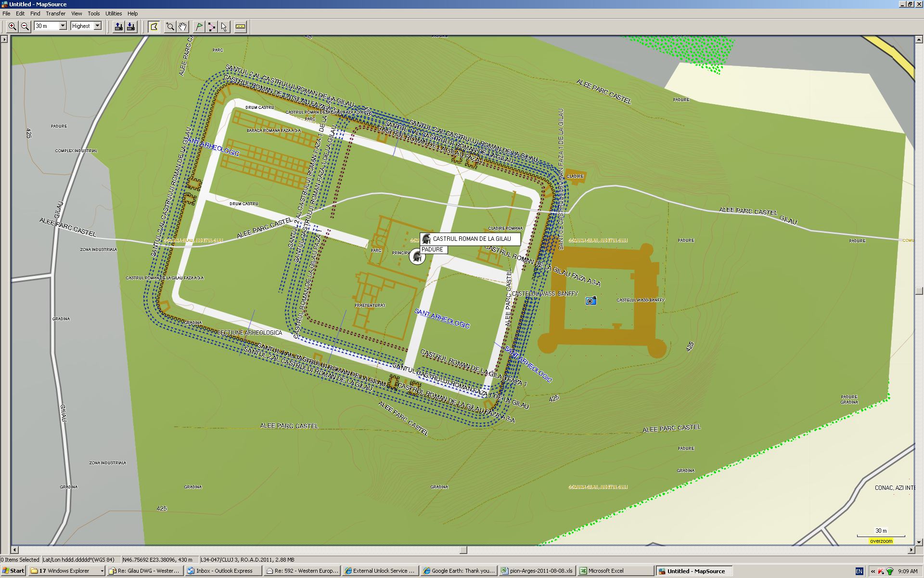The height and width of the screenshot is (578, 924).
Task: Click the Start button
Action: (13, 571)
